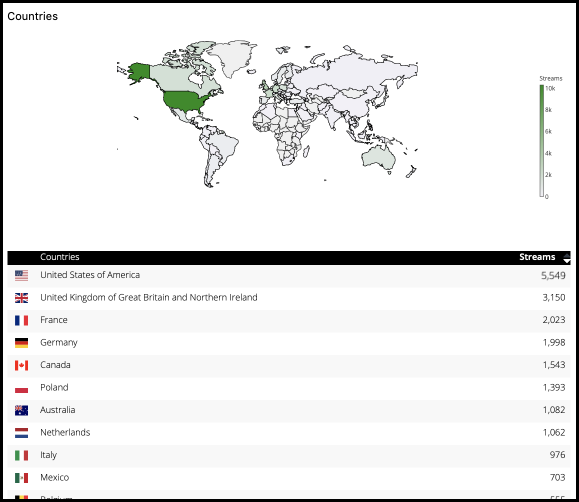This screenshot has width=579, height=502.
Task: Select the Germany table row
Action: [x=289, y=343]
